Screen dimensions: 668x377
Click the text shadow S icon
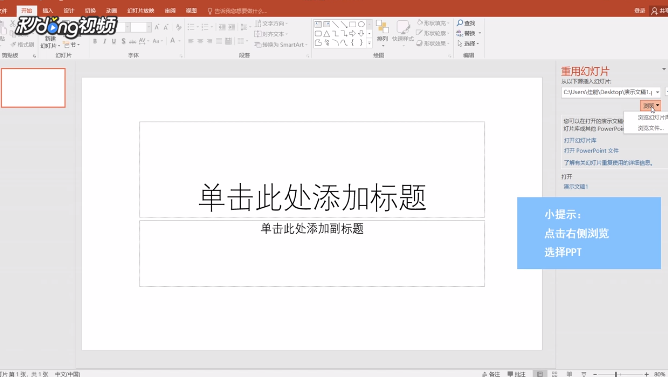(123, 41)
